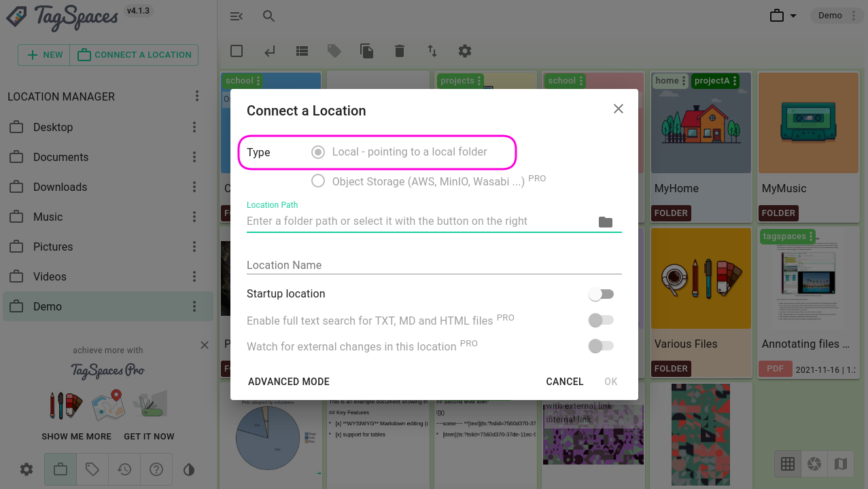Select Object Storage type radio button
This screenshot has height=489, width=868.
click(x=317, y=181)
